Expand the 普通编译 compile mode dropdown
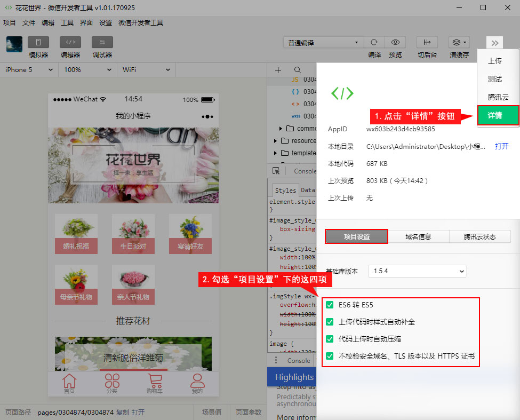The image size is (520, 420). pyautogui.click(x=323, y=43)
